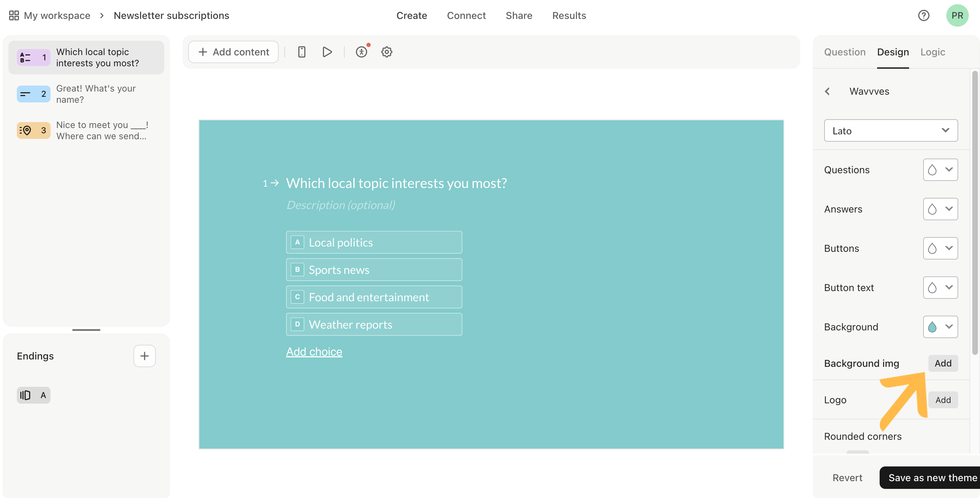Switch to the Logic tab

click(933, 52)
